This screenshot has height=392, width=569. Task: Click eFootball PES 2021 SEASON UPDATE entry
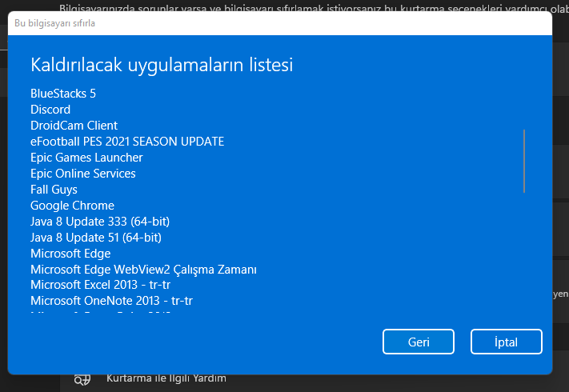(127, 142)
